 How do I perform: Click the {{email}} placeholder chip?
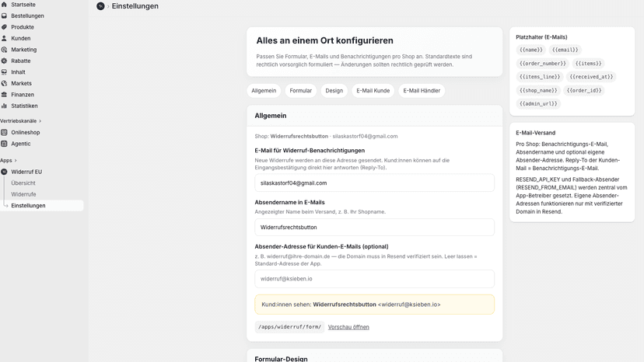click(565, 50)
